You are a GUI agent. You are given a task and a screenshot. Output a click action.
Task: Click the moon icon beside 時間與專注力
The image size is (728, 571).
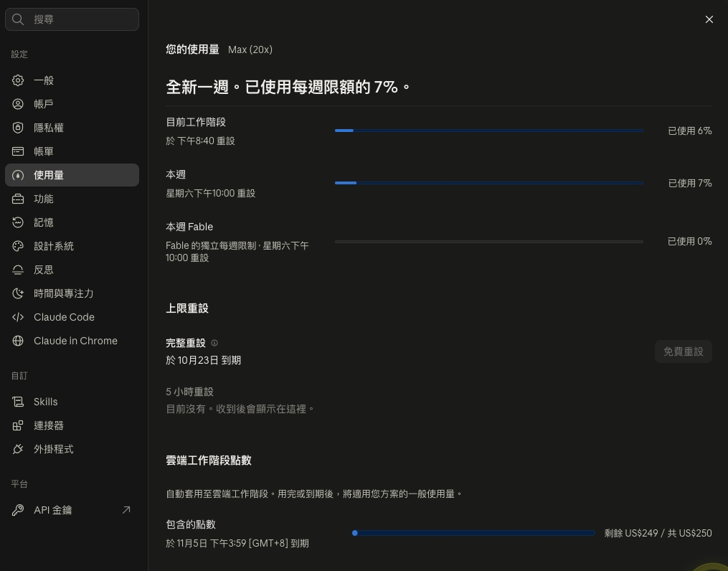pyautogui.click(x=18, y=293)
